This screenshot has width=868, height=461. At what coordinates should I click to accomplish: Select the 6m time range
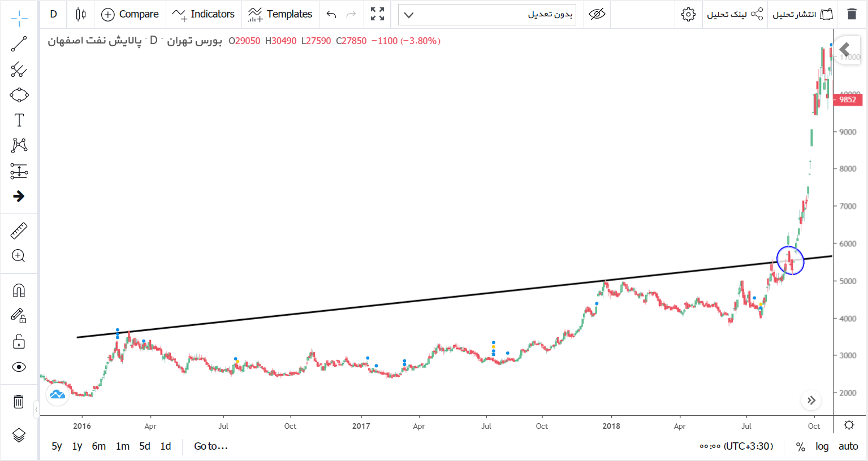point(99,446)
